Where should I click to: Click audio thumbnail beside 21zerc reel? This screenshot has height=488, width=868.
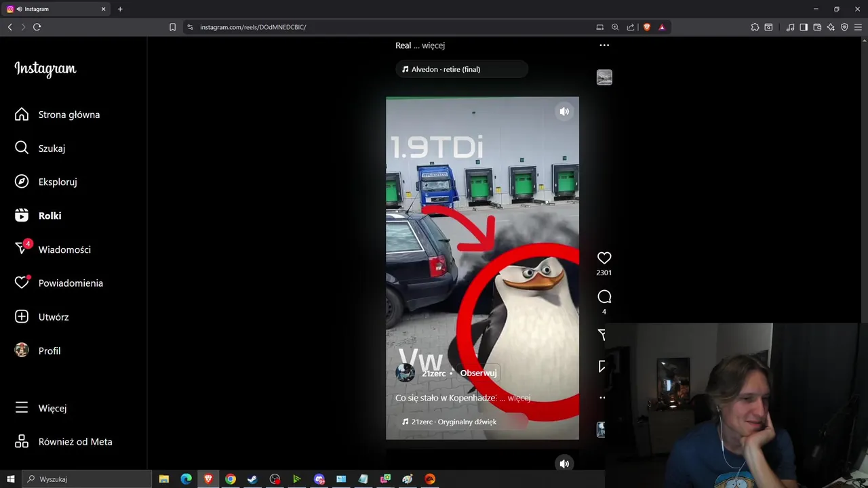(601, 429)
